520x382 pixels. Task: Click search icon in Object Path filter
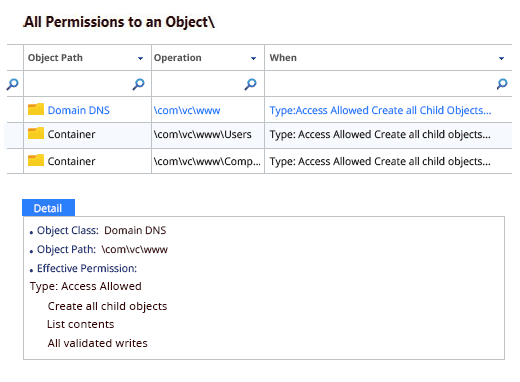point(138,84)
